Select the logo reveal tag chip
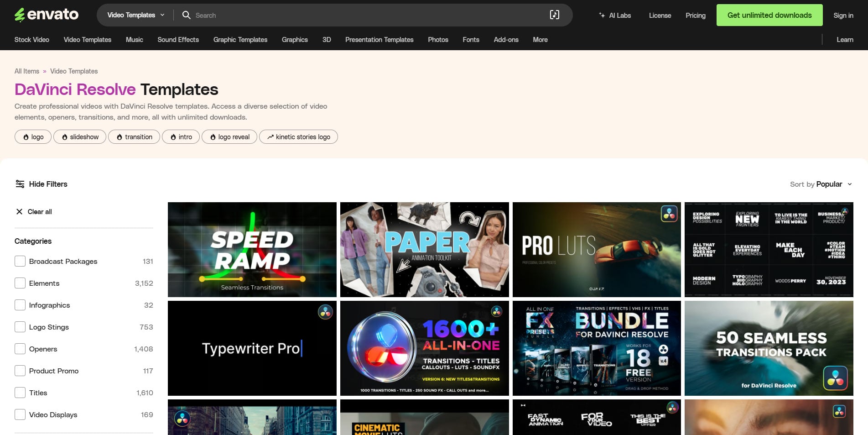This screenshot has height=435, width=868. point(229,137)
